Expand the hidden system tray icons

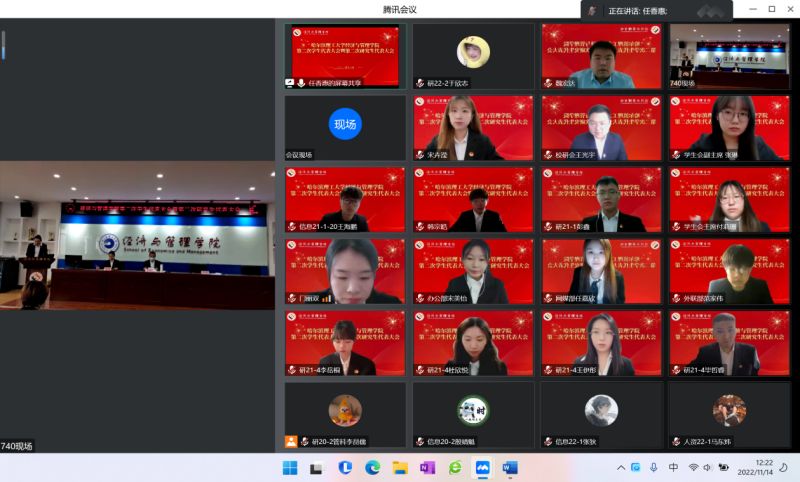(x=621, y=468)
